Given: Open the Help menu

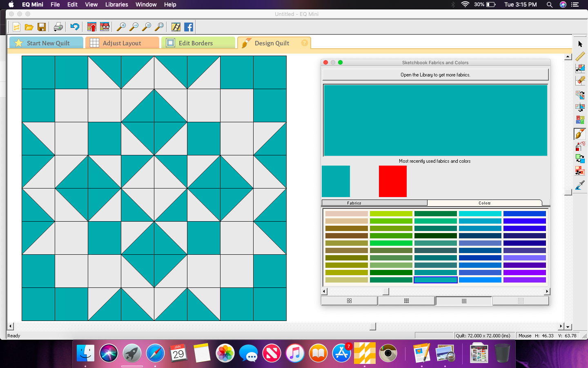Looking at the screenshot, I should 170,4.
